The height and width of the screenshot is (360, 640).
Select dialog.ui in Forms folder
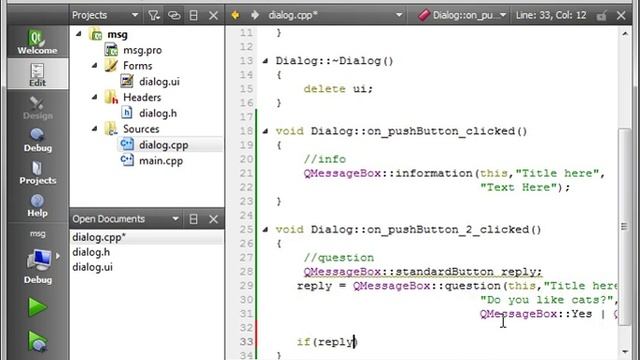click(159, 82)
